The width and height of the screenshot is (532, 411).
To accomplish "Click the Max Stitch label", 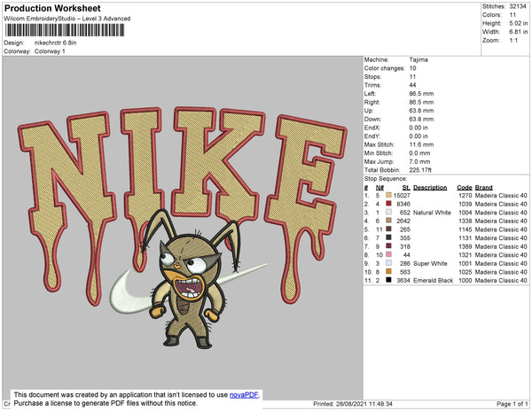I will 379,144.
